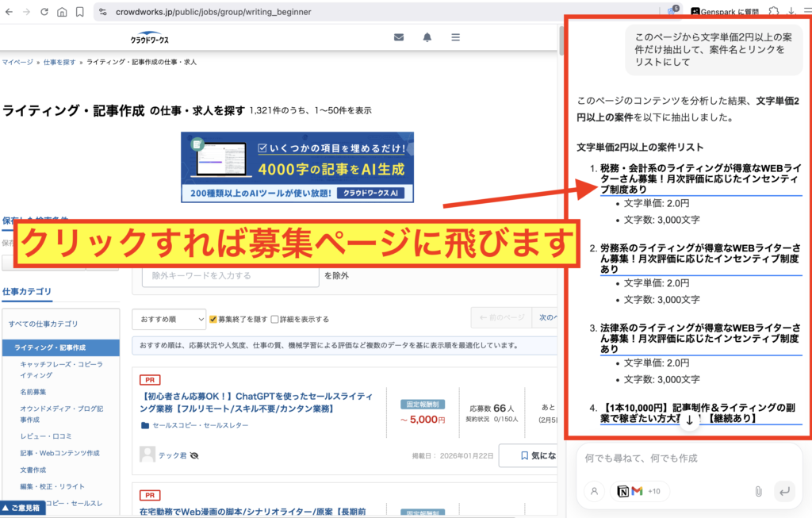Click the paperclip attach icon in chat

pos(758,491)
